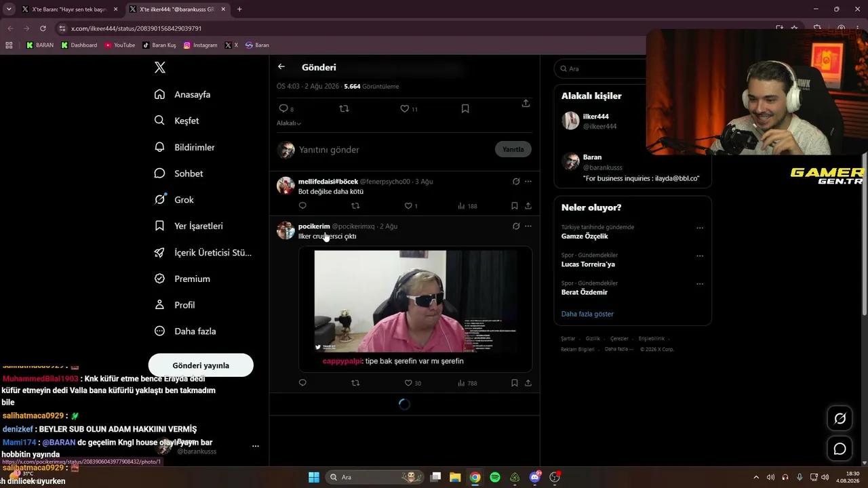View analytics of mellifedaisi reply (188)
Screen dimensions: 868x488
pos(467,206)
